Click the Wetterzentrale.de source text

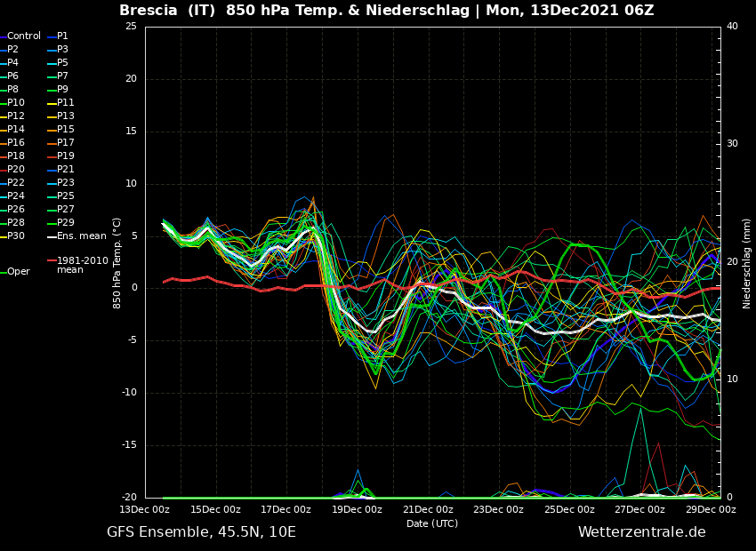(x=642, y=531)
